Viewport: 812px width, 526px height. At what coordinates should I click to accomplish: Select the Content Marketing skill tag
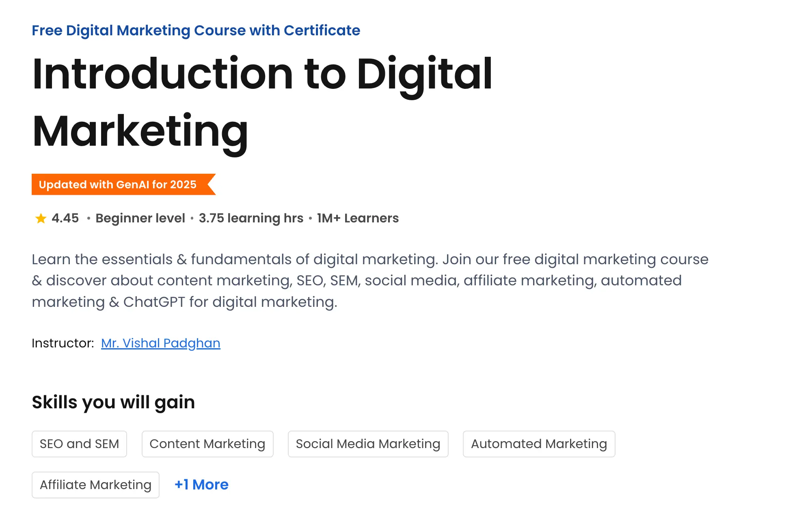[207, 444]
